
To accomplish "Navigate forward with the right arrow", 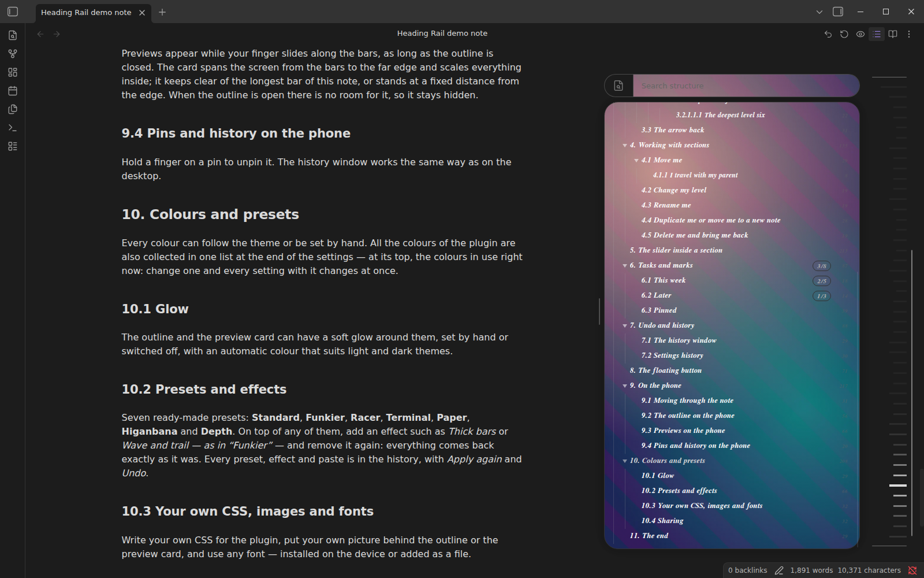I will tap(57, 34).
